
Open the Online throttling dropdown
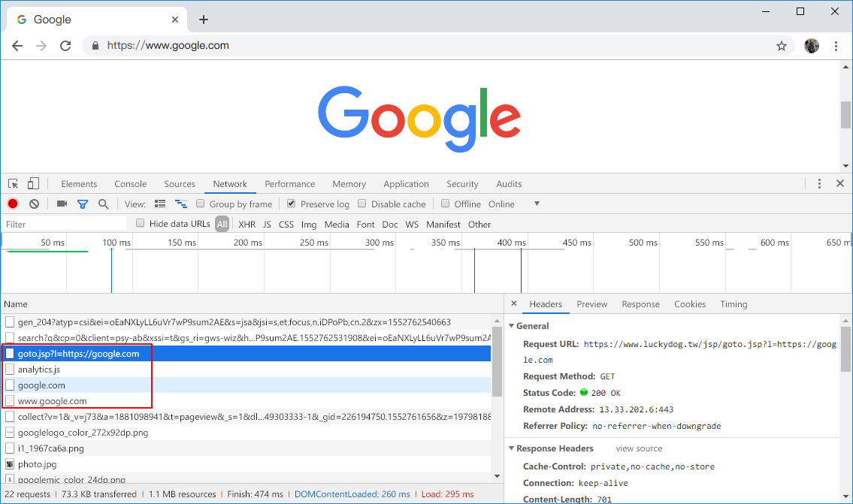514,204
